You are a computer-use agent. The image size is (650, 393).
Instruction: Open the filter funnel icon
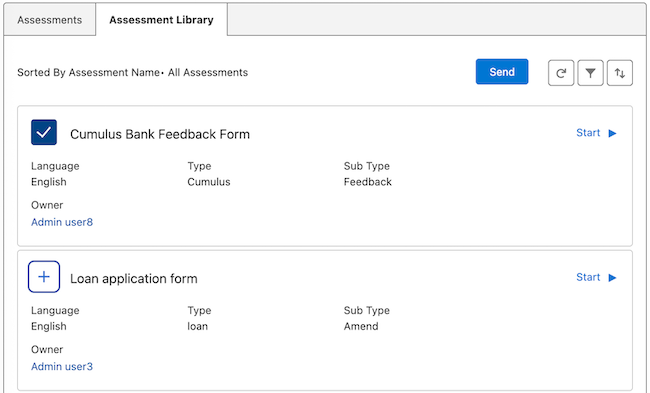pos(590,73)
